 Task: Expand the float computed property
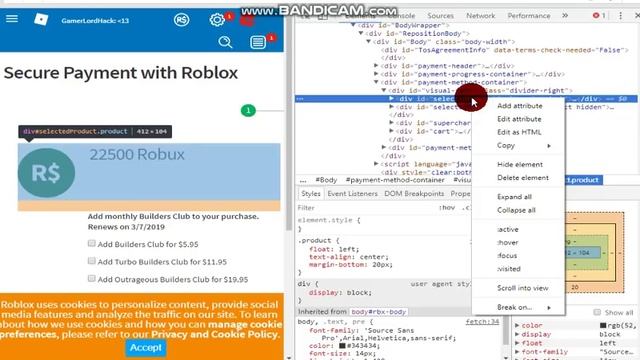pyautogui.click(x=517, y=343)
